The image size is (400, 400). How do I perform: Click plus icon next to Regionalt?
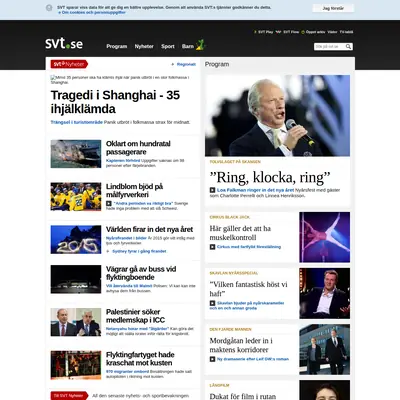(x=173, y=64)
